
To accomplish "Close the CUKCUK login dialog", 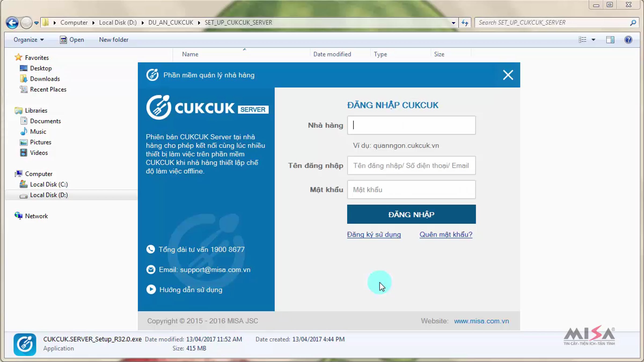I will coord(508,75).
